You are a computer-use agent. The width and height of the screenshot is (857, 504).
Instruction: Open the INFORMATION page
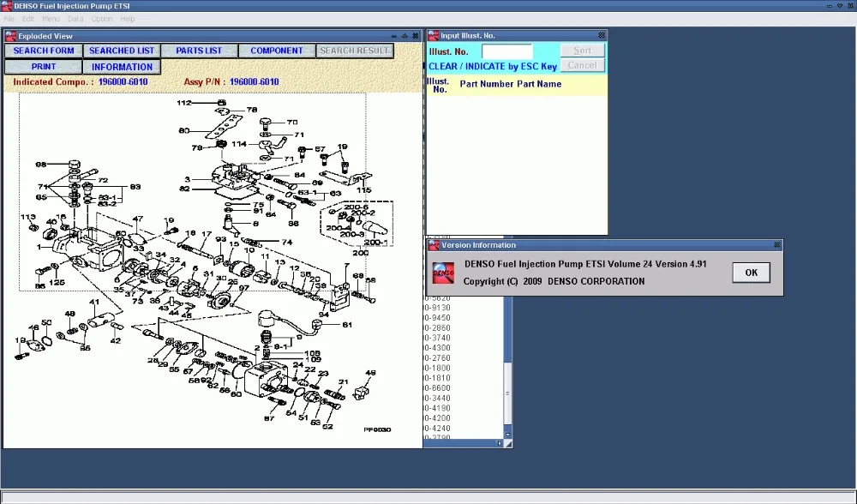coord(122,67)
